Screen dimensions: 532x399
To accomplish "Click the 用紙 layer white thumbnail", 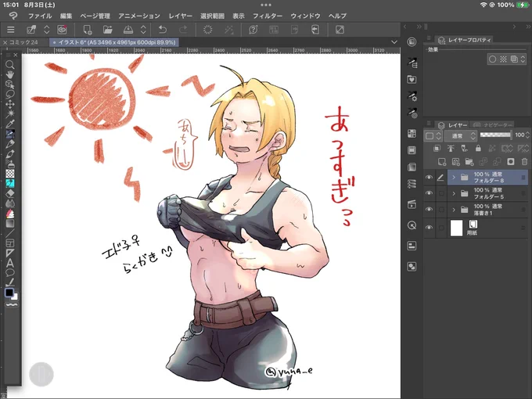I will 456,228.
